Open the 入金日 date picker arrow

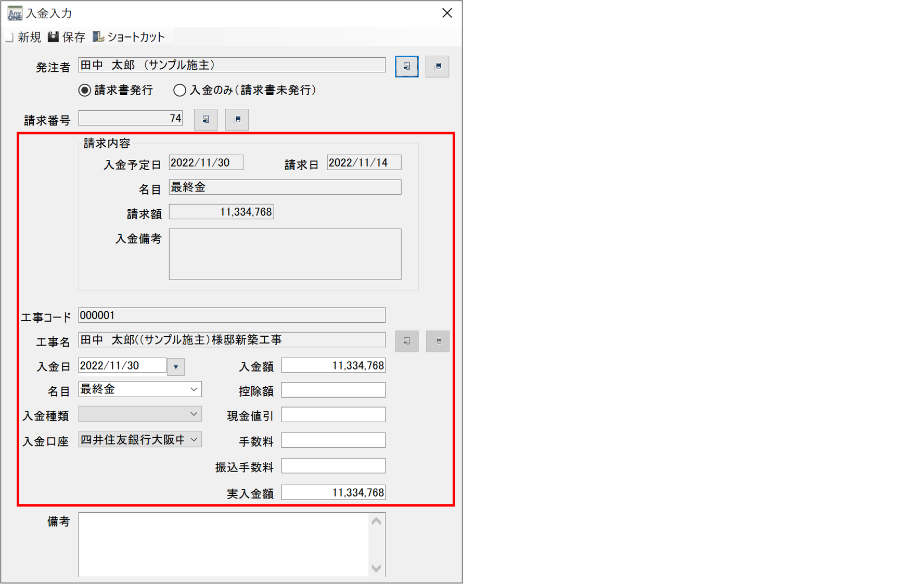click(176, 366)
